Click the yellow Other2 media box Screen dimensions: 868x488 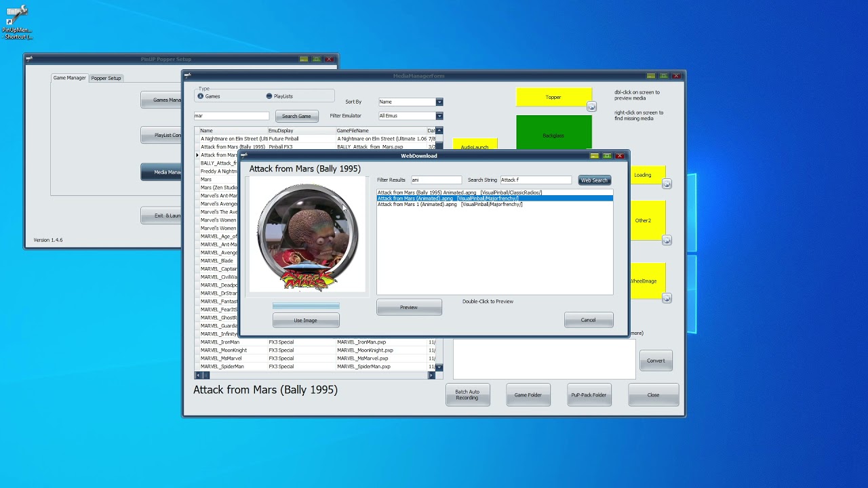648,220
